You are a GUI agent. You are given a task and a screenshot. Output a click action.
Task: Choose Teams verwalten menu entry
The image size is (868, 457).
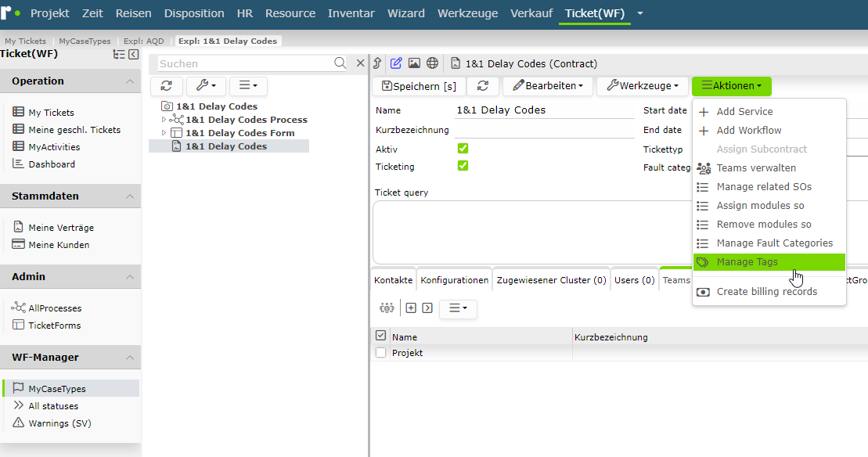click(x=769, y=168)
